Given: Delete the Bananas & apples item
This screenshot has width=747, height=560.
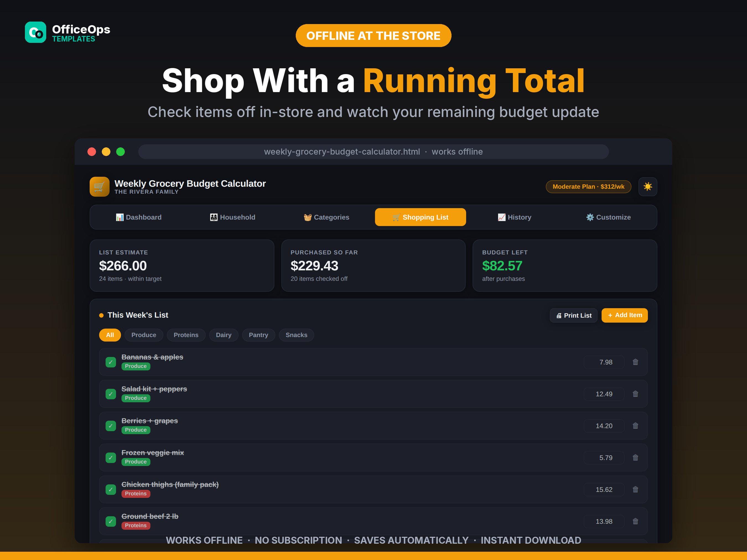Looking at the screenshot, I should (x=635, y=362).
